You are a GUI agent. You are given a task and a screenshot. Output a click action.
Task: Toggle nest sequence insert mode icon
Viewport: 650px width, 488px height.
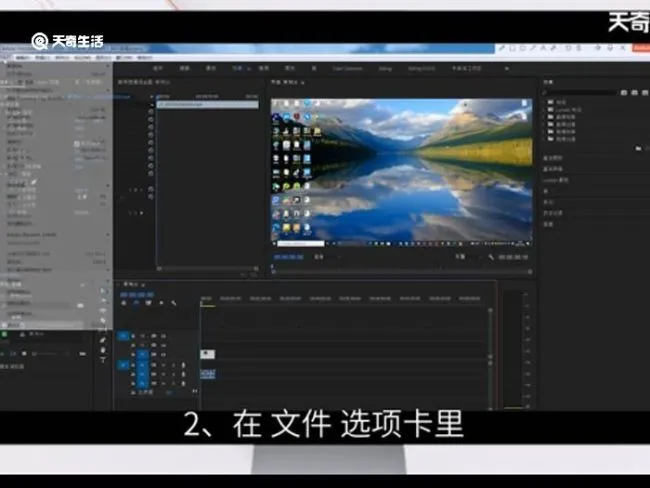[x=124, y=303]
